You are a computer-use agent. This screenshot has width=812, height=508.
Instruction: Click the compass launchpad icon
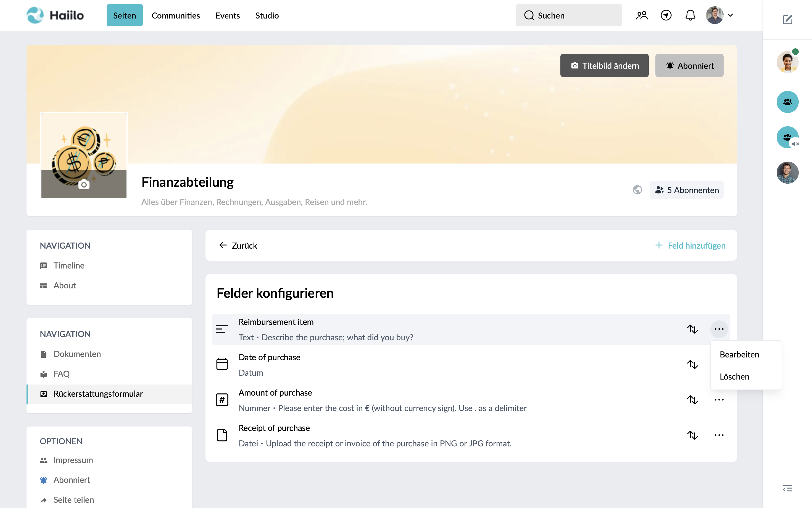666,15
